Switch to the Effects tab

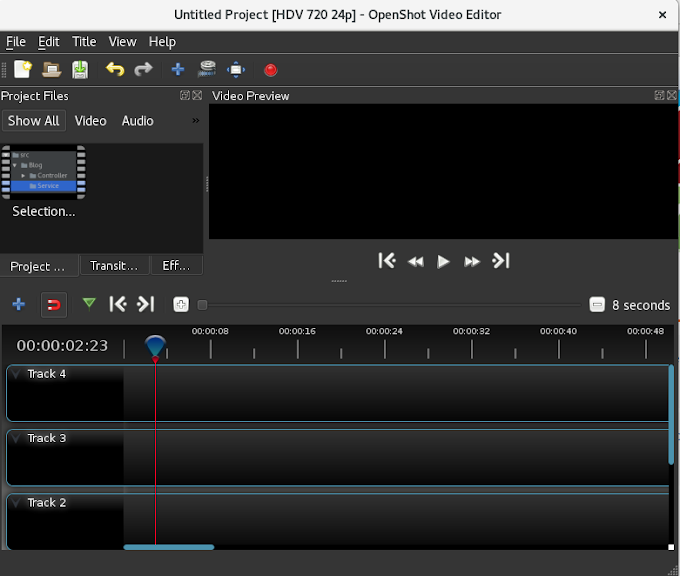(x=177, y=265)
